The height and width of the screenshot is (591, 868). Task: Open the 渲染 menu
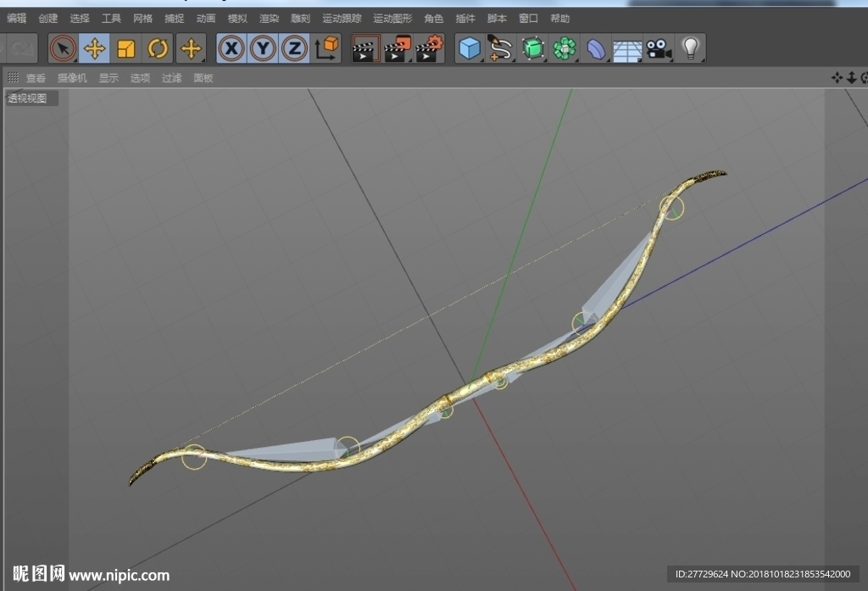pyautogui.click(x=269, y=19)
